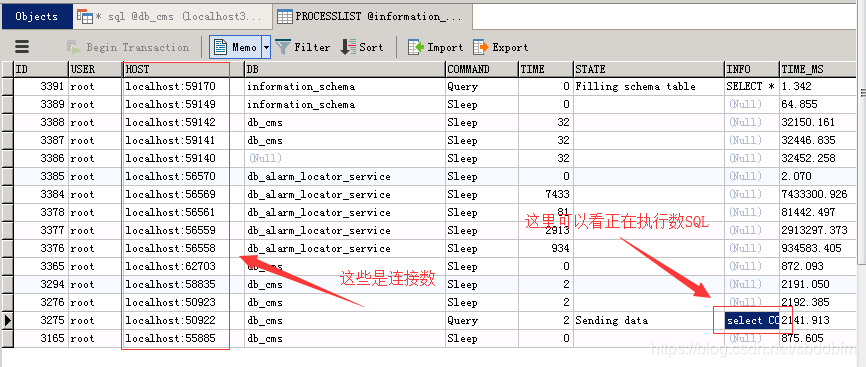Sort by ID column header
This screenshot has width=866, height=367.
[x=41, y=69]
